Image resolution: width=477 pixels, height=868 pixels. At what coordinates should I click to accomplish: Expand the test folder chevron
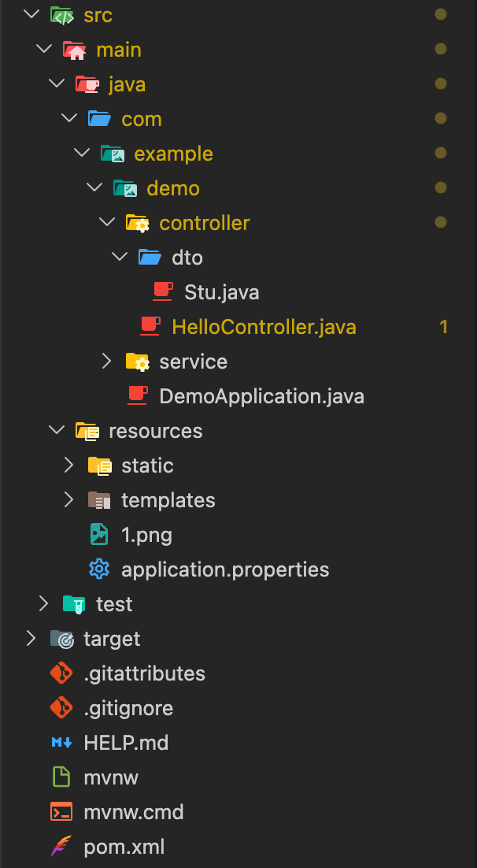click(43, 604)
